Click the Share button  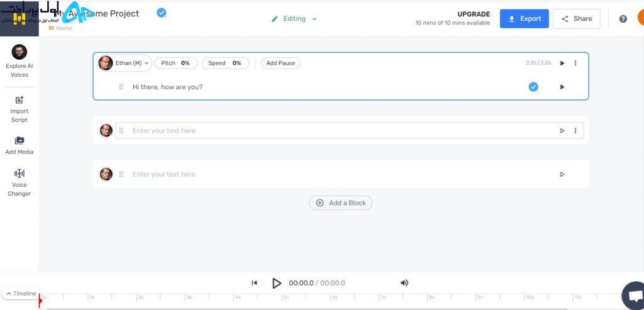576,19
